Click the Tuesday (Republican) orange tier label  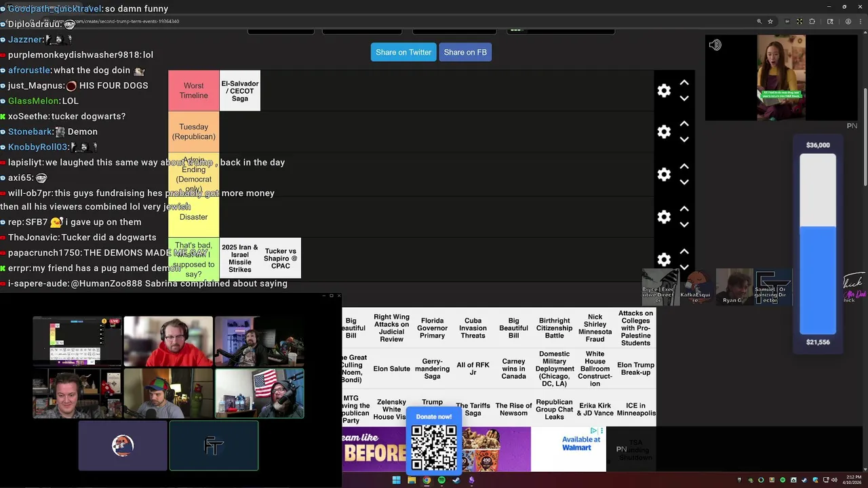(x=194, y=131)
